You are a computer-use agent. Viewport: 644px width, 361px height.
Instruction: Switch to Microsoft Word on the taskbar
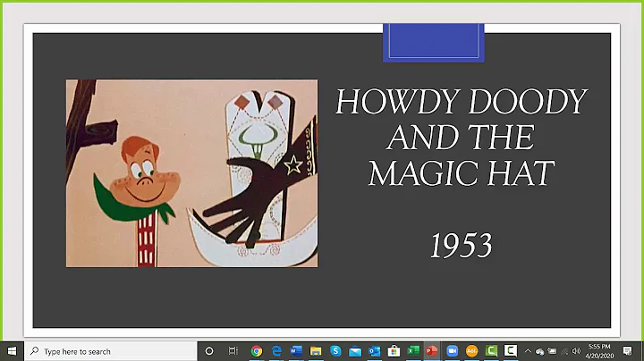(296, 351)
